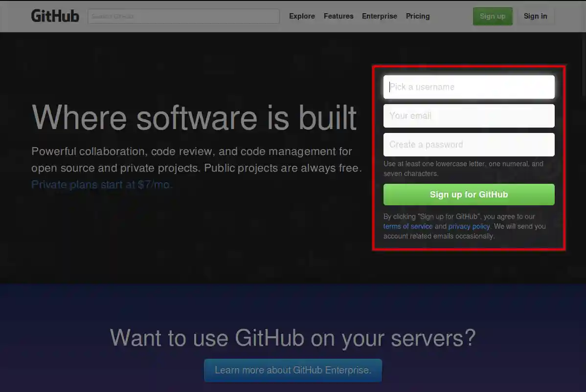The width and height of the screenshot is (586, 392).
Task: Click 'Learn more about GitHub Enterprise'
Action: click(x=293, y=370)
